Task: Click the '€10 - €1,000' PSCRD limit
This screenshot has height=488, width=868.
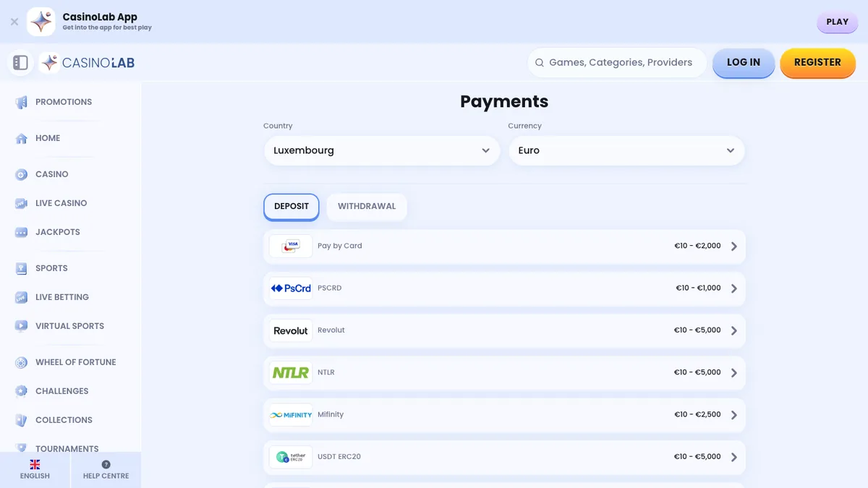Action: [698, 288]
